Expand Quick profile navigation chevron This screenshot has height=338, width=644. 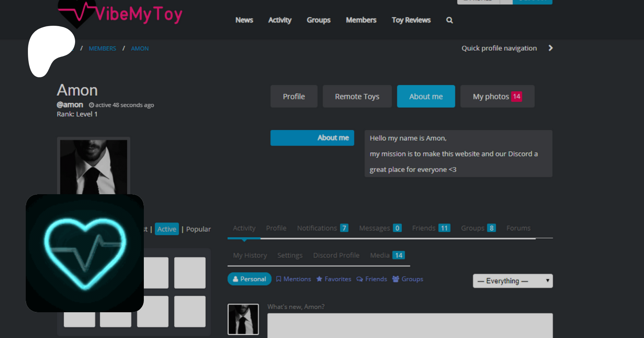point(551,48)
